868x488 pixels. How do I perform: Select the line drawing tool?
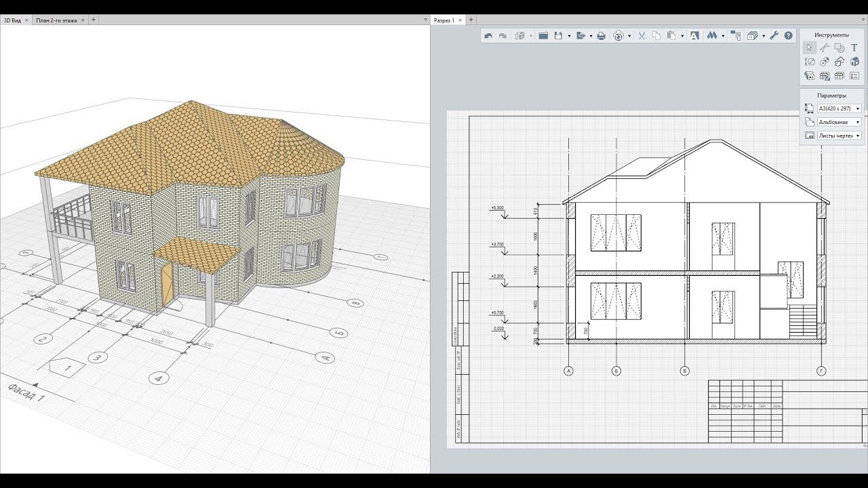[824, 47]
